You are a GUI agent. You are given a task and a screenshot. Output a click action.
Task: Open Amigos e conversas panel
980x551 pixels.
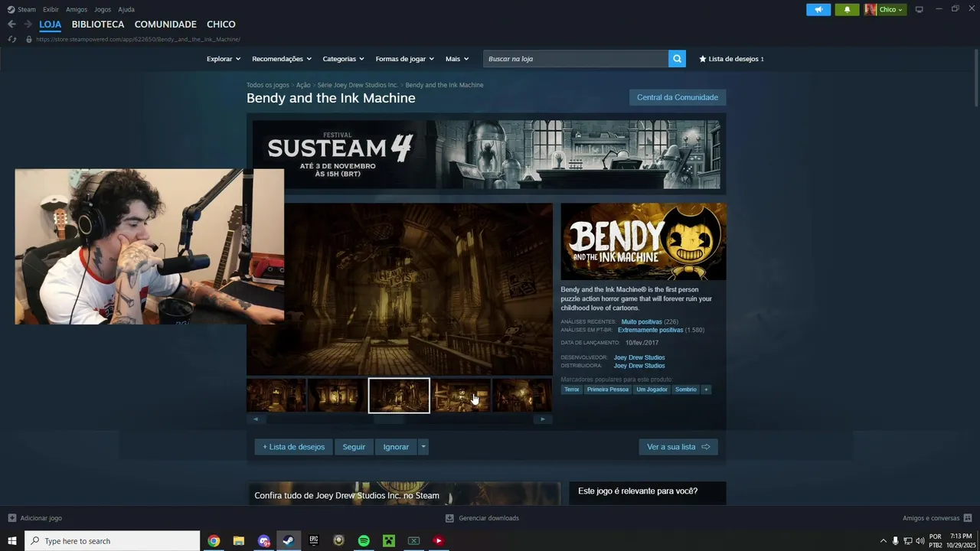[x=937, y=518]
